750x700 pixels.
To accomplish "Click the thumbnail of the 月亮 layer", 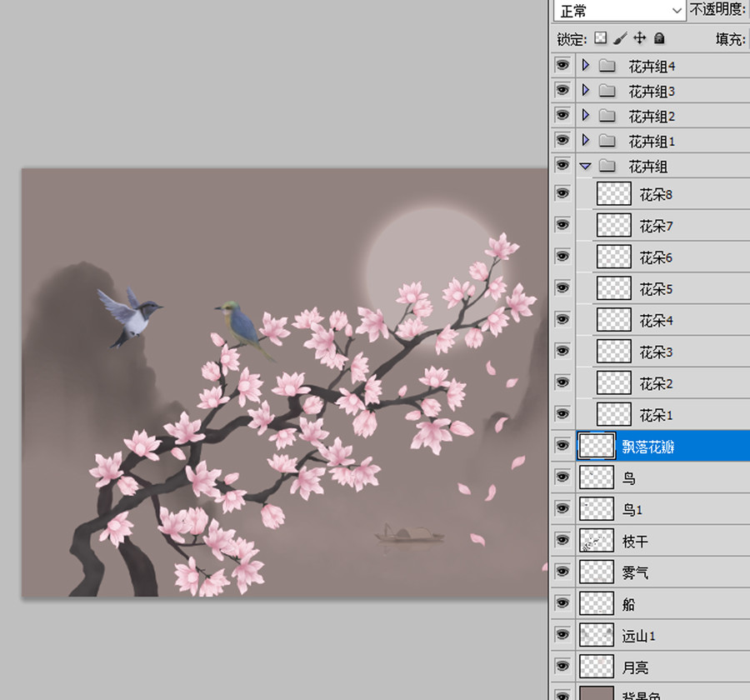I will pos(597,667).
